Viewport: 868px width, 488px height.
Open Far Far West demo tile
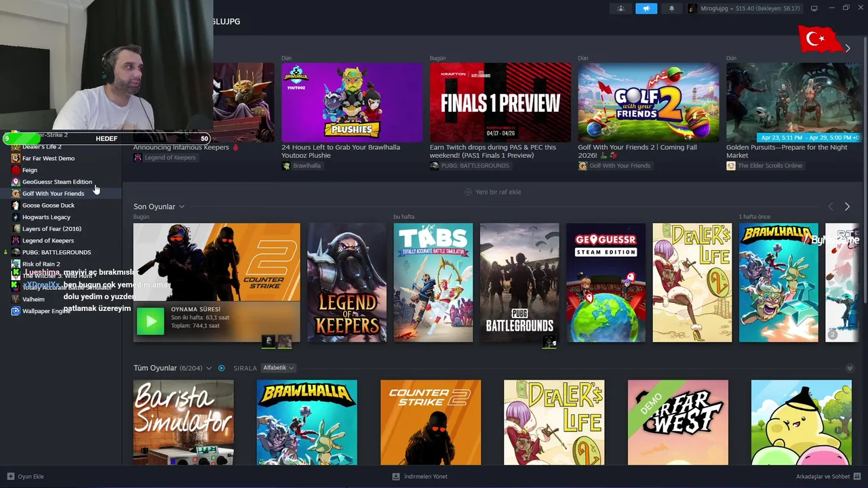coord(678,422)
